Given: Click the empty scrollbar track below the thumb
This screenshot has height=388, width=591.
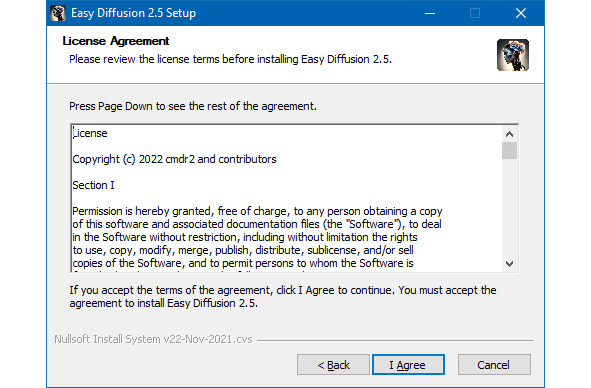Looking at the screenshot, I should tap(509, 208).
